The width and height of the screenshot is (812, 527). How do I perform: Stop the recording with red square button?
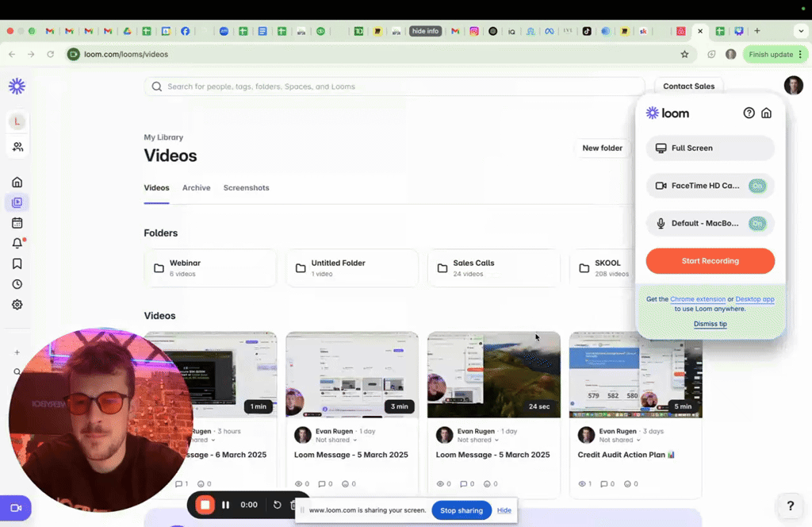[205, 505]
